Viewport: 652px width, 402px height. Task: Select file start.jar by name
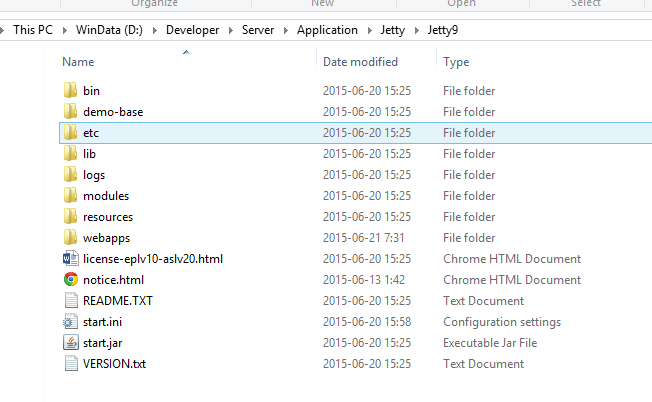pos(103,343)
